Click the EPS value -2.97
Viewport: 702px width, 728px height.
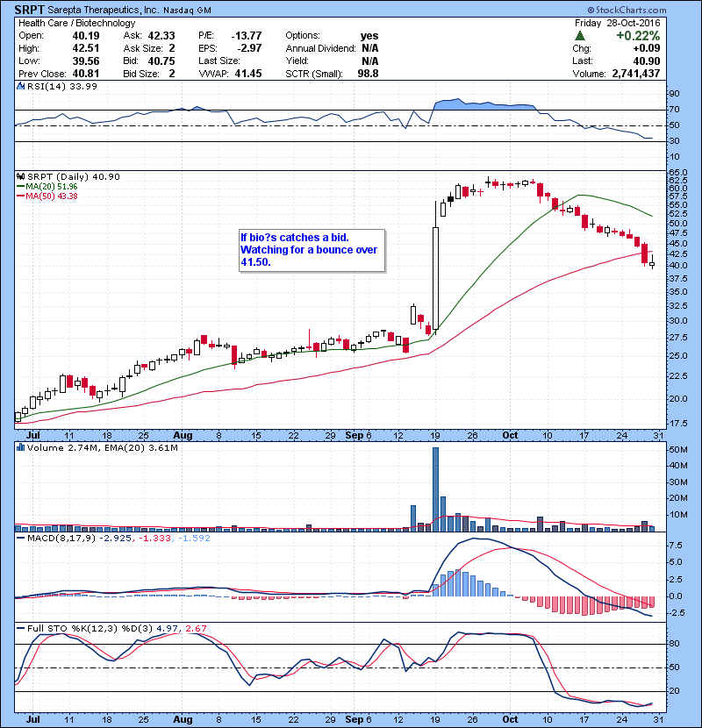249,48
